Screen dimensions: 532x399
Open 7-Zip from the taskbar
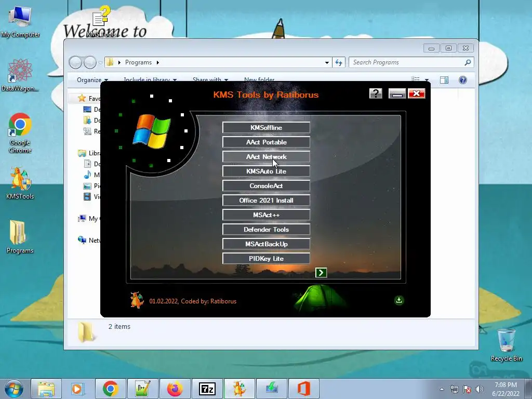pyautogui.click(x=207, y=389)
